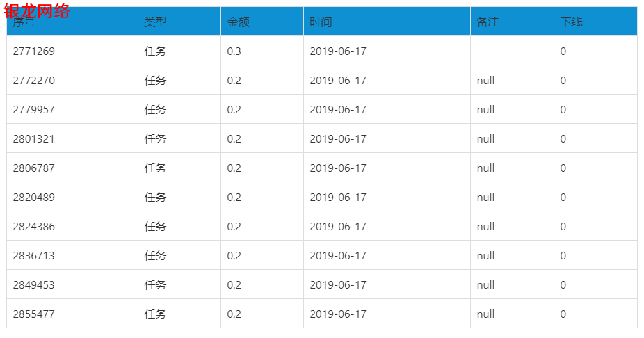The height and width of the screenshot is (338, 644).
Task: Select the 银龙网络 red watermark text
Action: (x=37, y=11)
